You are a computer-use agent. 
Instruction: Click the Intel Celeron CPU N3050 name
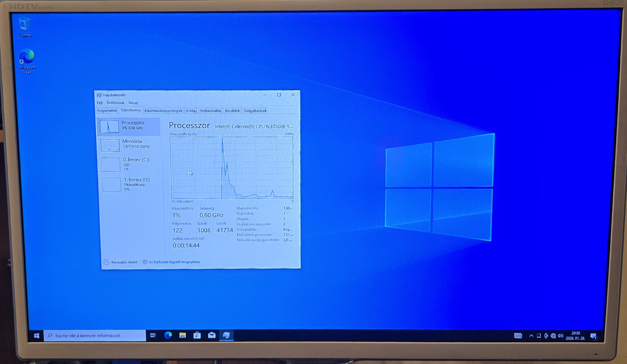(x=254, y=126)
